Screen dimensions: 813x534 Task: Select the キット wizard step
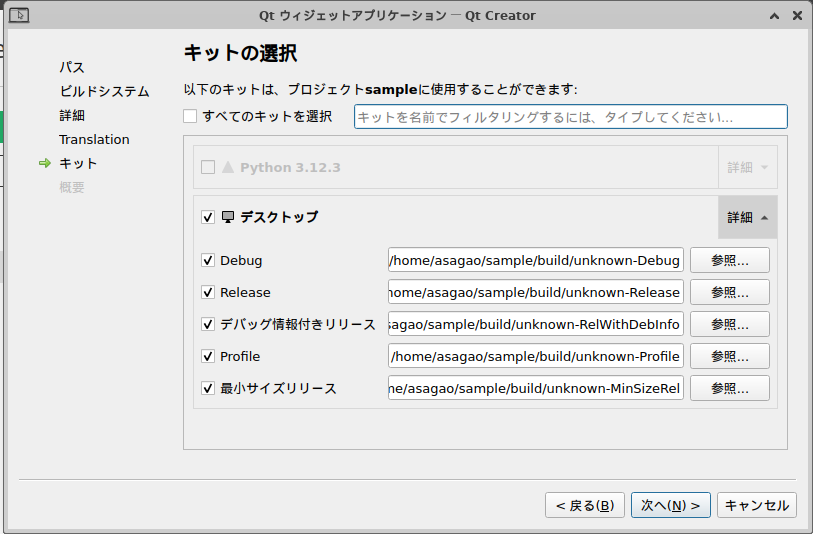(x=78, y=163)
